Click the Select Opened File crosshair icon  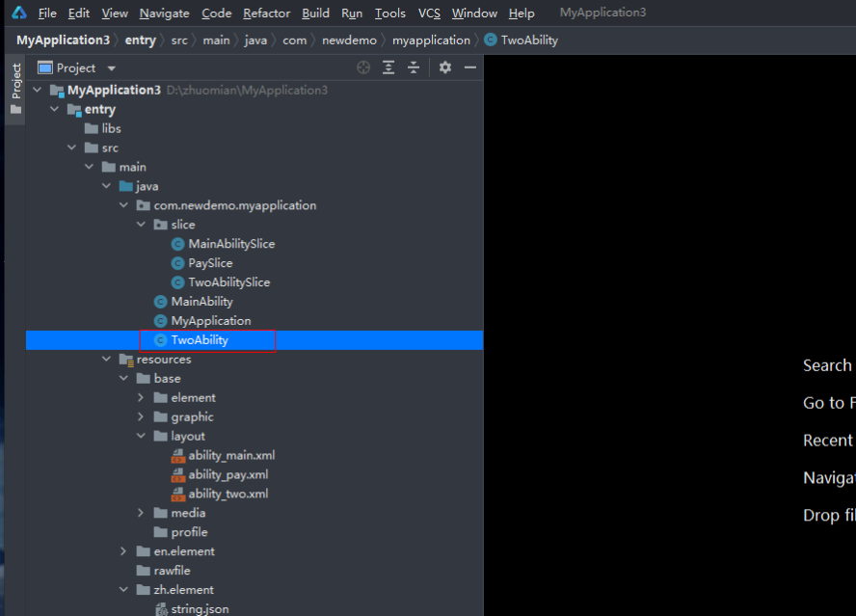coord(363,67)
